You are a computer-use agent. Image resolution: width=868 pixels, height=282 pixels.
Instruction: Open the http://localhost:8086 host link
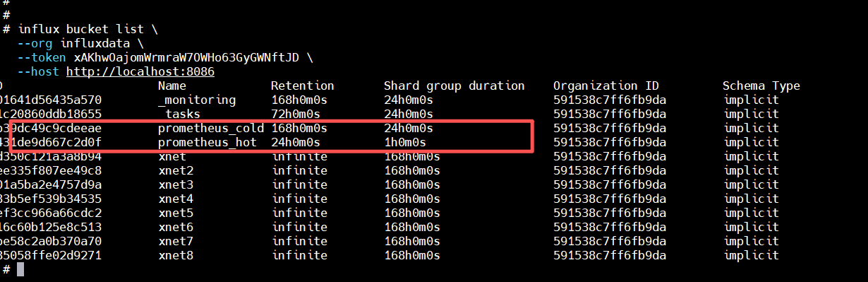click(140, 72)
